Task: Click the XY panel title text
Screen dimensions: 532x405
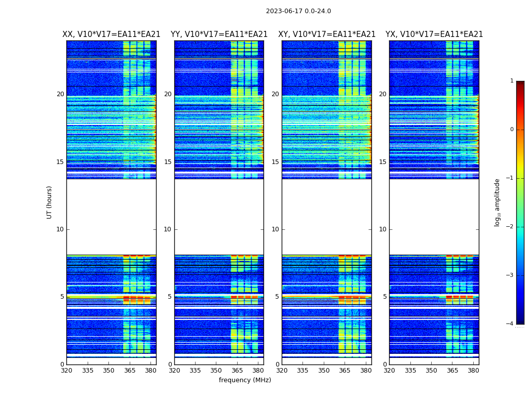Action: (327, 34)
